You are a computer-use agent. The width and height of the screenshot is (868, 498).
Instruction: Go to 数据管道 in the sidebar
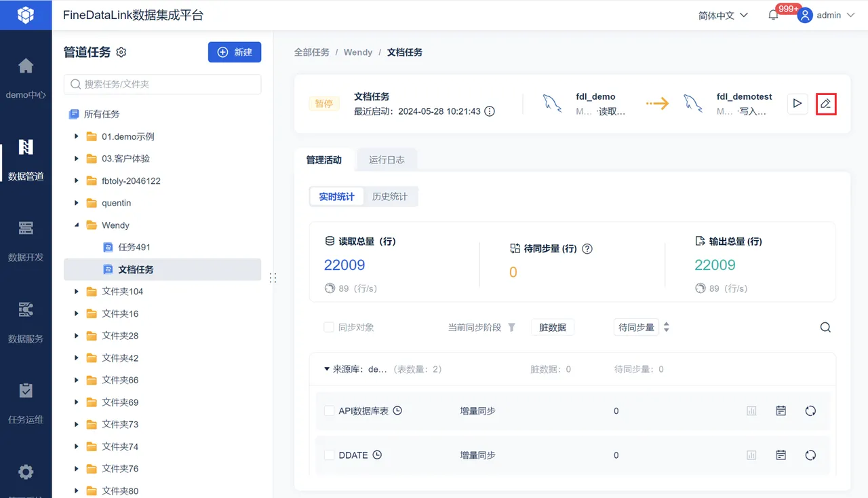(26, 160)
